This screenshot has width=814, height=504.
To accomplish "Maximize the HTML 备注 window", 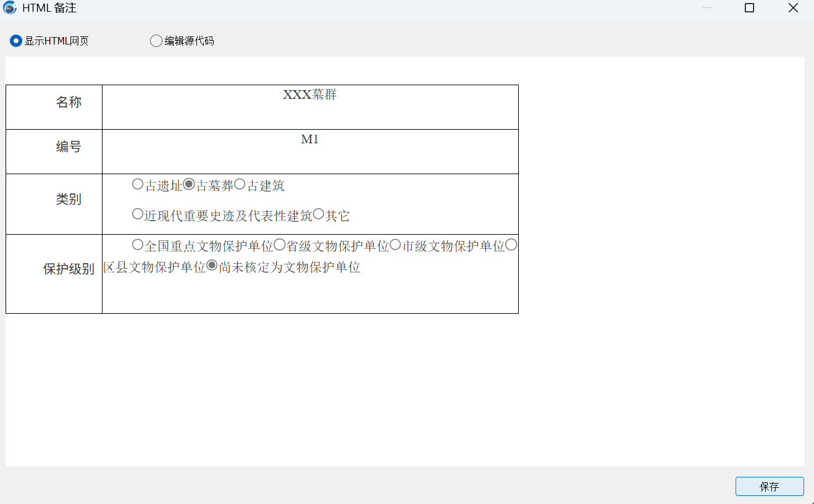I will (x=749, y=8).
